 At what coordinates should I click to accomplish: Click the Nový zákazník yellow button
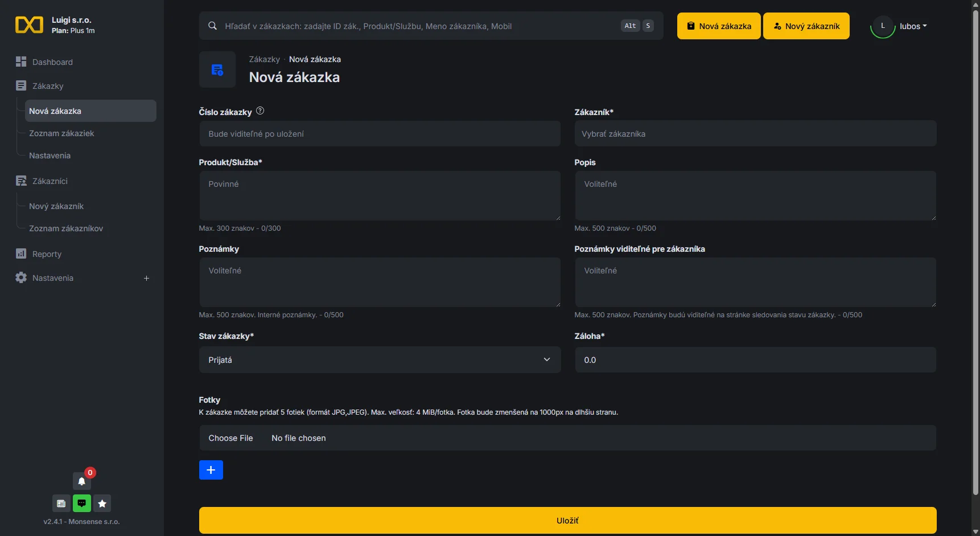pos(806,26)
